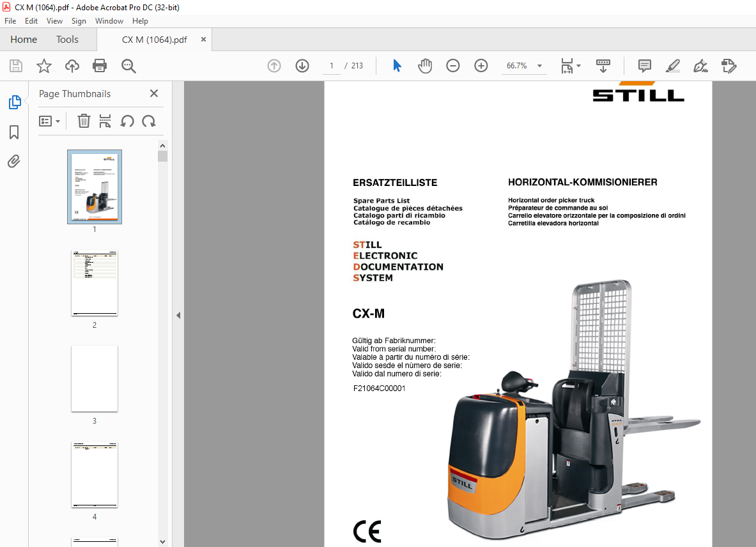Open Find text magnifier icon
Screen dimensions: 756x547
pyautogui.click(x=128, y=66)
